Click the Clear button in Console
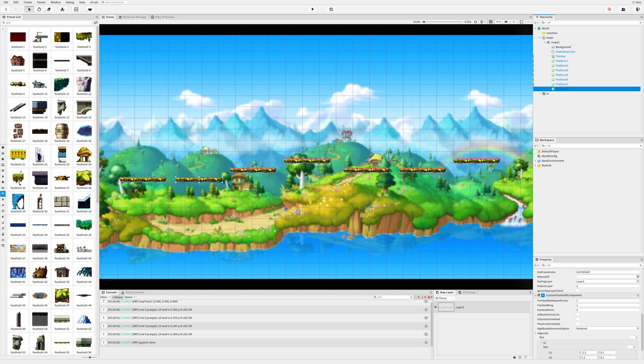The image size is (644, 364). tap(103, 297)
